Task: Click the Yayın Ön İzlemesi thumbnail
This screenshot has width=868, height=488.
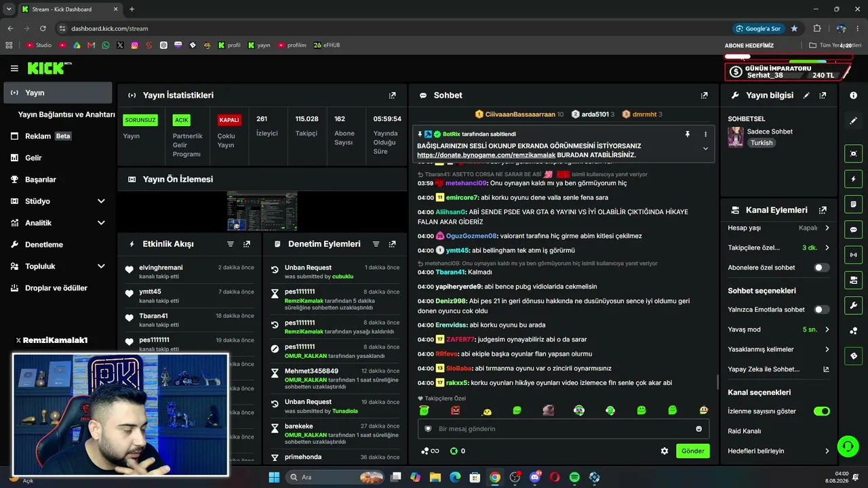Action: coord(262,211)
